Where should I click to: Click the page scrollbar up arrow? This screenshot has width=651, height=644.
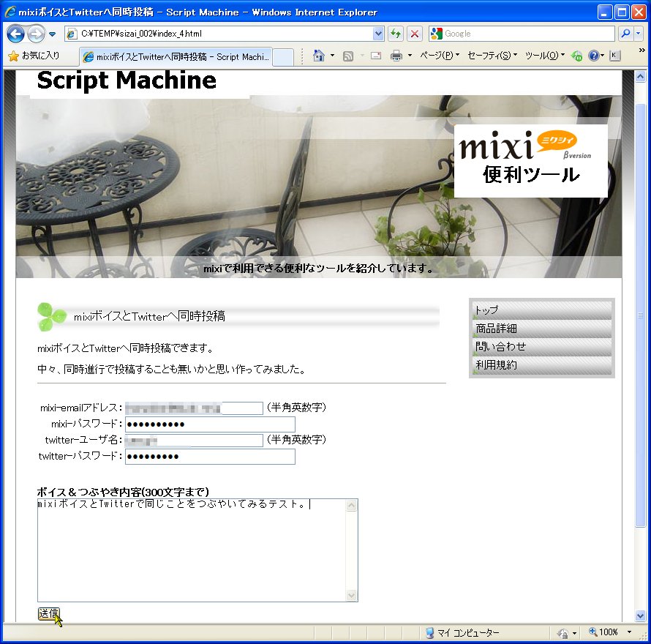[640, 76]
